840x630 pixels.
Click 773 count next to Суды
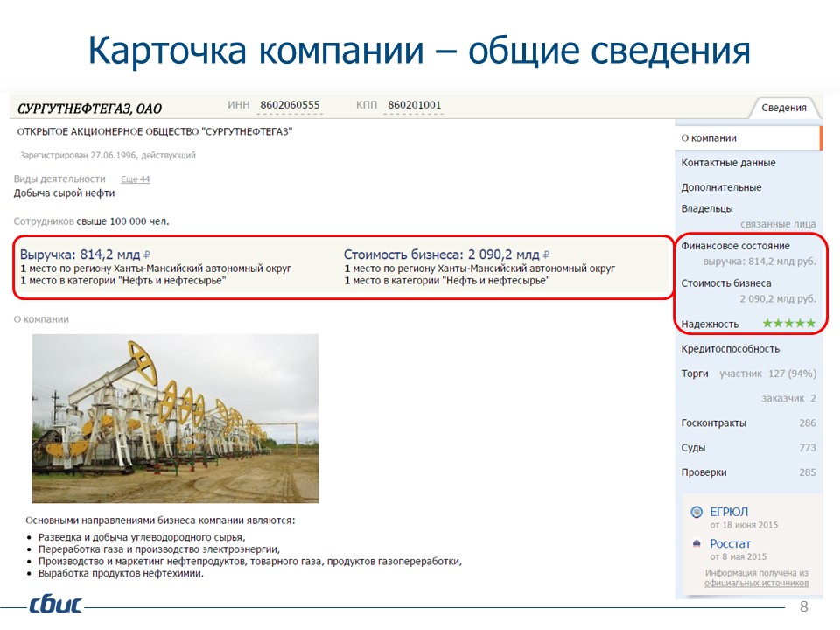pos(808,447)
